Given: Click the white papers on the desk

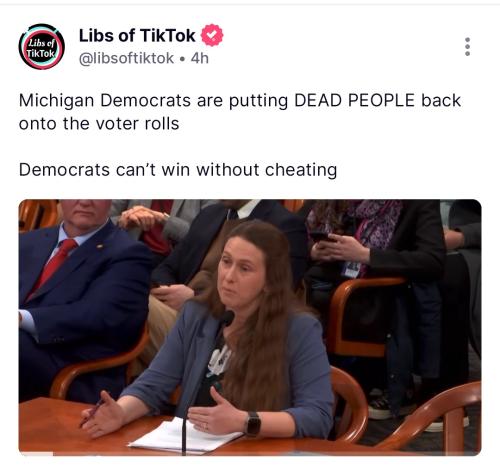Looking at the screenshot, I should click(x=185, y=437).
